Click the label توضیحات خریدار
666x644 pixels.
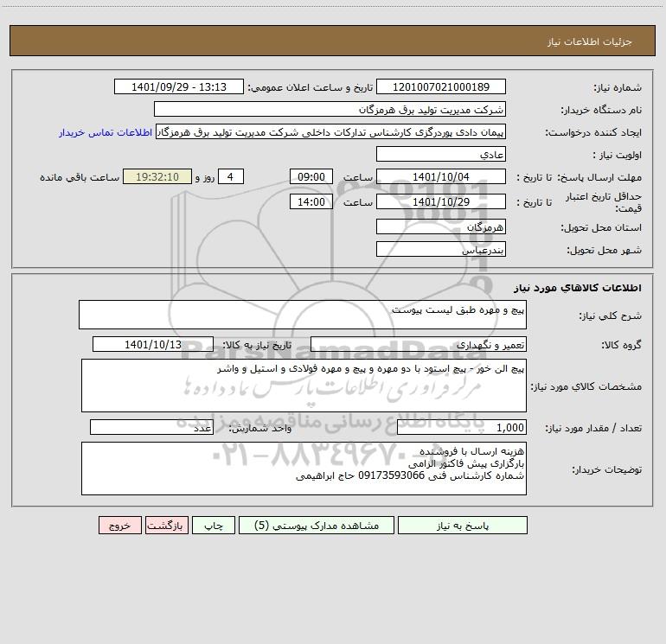(x=606, y=469)
